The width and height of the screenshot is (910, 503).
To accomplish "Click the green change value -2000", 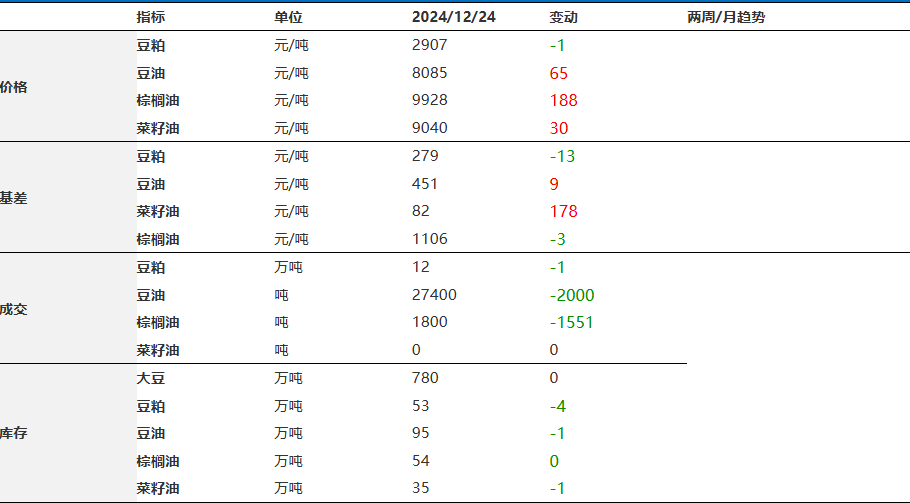I will pyautogui.click(x=572, y=295).
